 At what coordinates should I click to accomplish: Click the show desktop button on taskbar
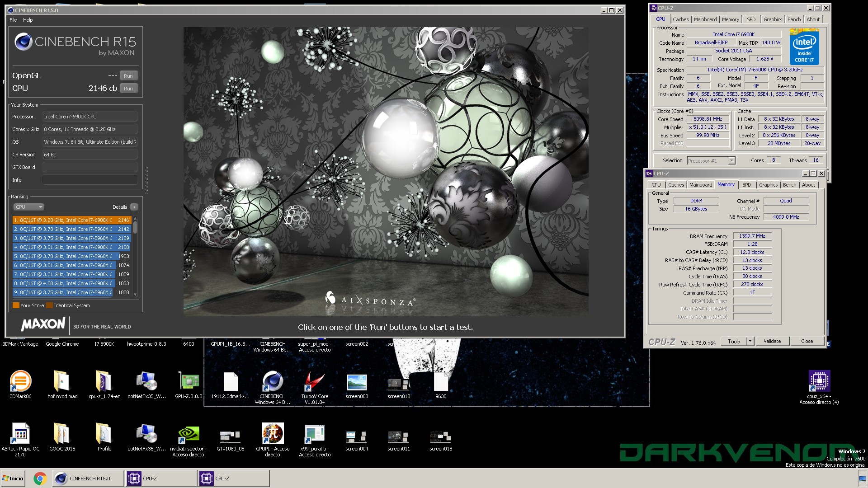coord(863,479)
